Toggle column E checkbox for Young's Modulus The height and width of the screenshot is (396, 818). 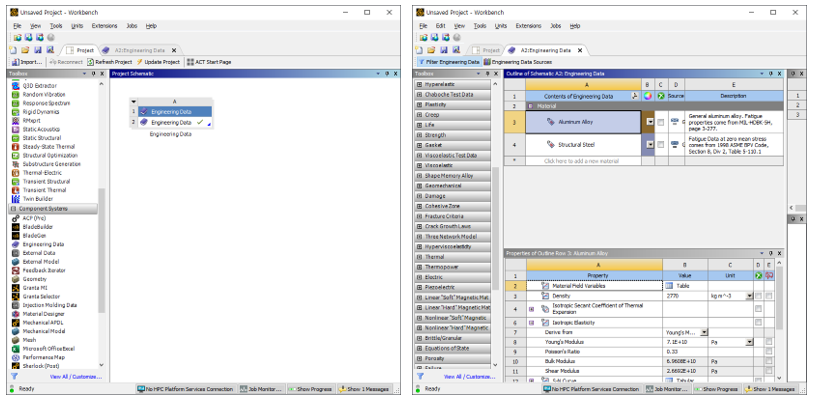click(768, 342)
